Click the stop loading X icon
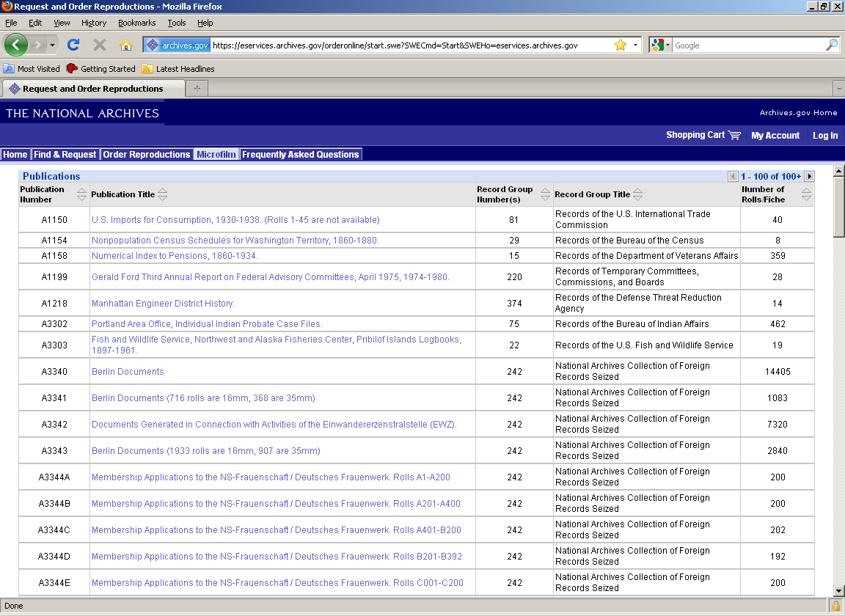This screenshot has height=616, width=845. tap(100, 45)
